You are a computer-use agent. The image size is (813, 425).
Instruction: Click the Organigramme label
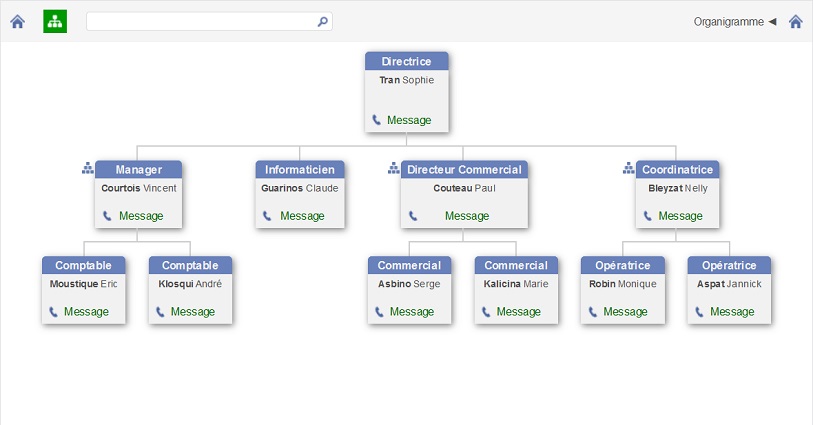point(728,22)
